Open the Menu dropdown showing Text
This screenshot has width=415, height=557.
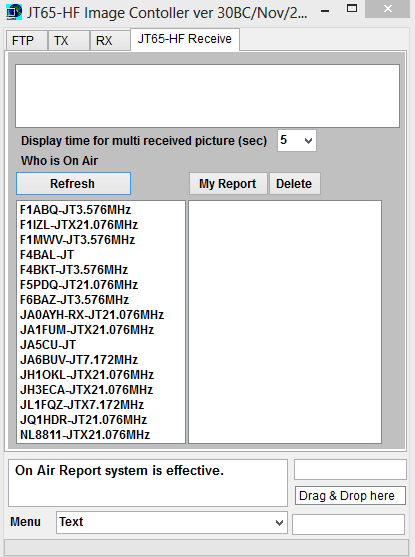[172, 523]
